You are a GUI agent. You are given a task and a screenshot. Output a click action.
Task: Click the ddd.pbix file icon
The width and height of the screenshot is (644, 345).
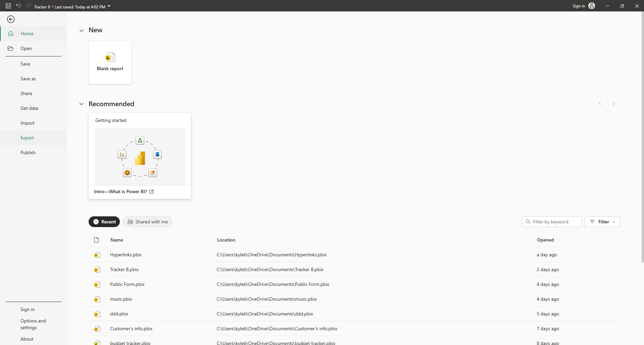point(97,314)
